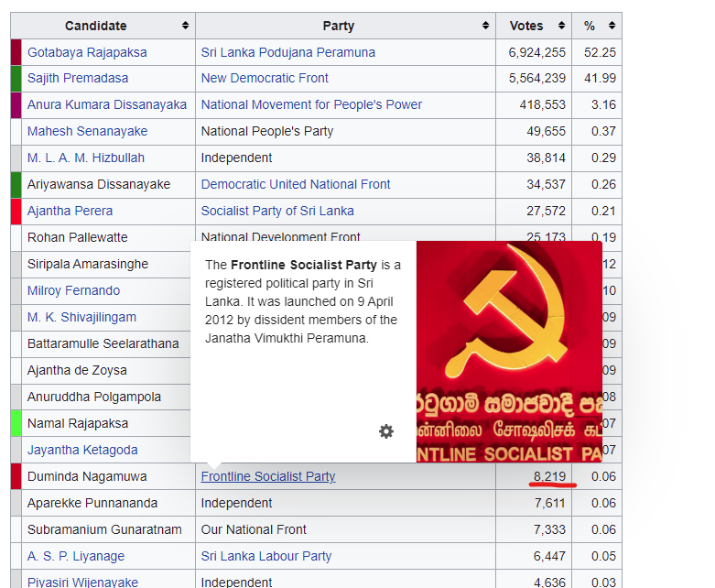Open M. K. Shivajilingam link
This screenshot has width=715, height=588.
(81, 317)
